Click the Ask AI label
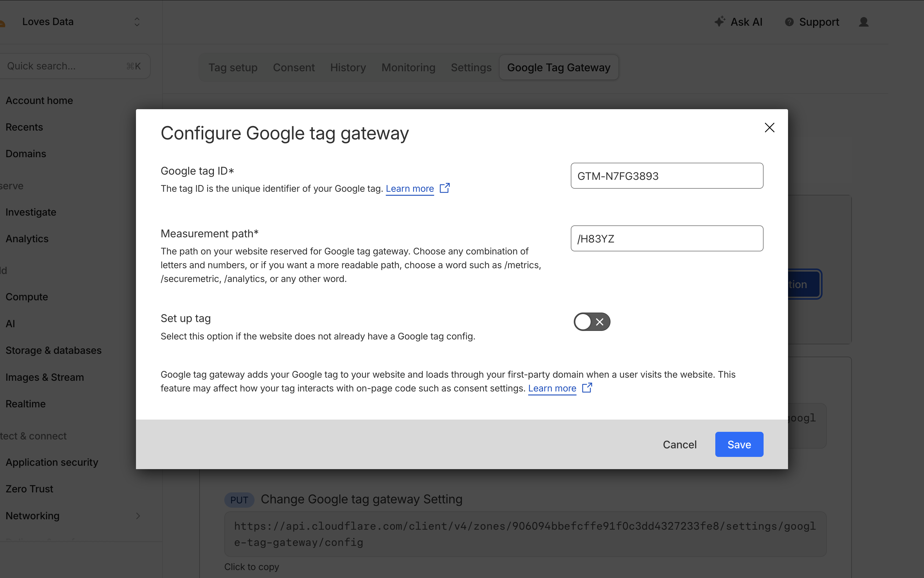The image size is (924, 578). (x=746, y=22)
